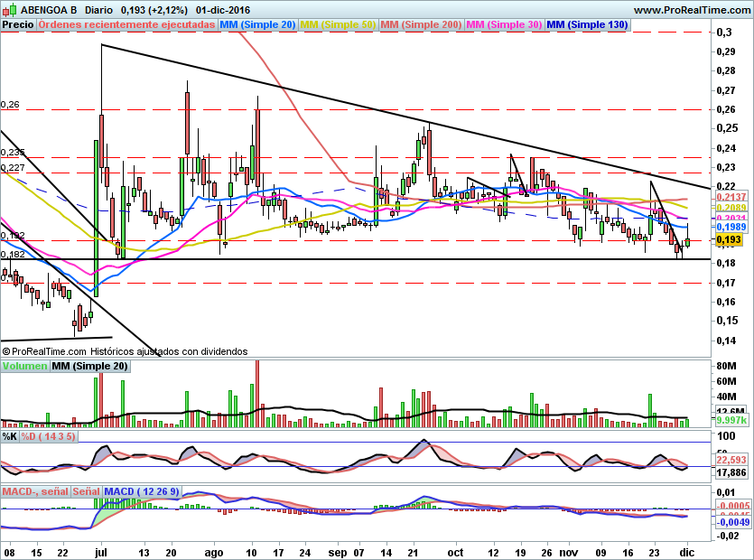This screenshot has height=560, width=754.
Task: Click the MM (Simple 130) dark blue label
Action: coord(587,24)
